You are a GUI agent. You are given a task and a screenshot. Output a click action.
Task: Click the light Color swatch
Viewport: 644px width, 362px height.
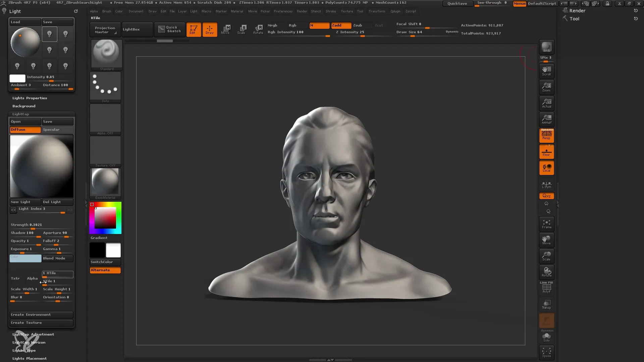pyautogui.click(x=25, y=258)
